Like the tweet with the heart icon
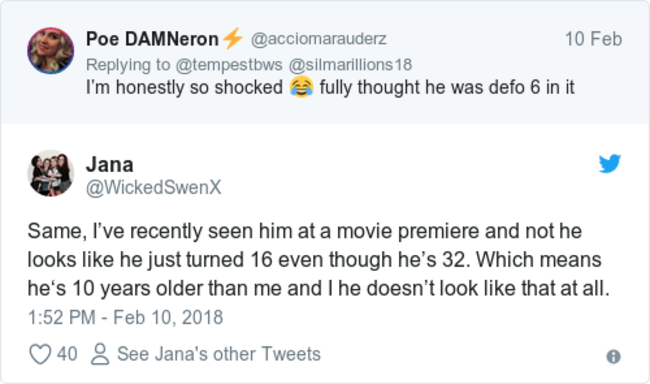Viewport: 650px width, 384px height. pyautogui.click(x=40, y=354)
